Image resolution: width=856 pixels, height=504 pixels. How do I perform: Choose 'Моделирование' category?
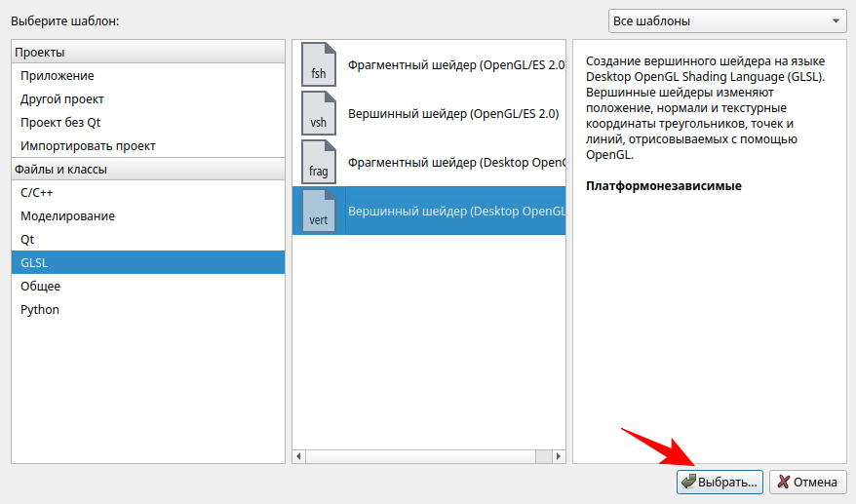pos(67,215)
